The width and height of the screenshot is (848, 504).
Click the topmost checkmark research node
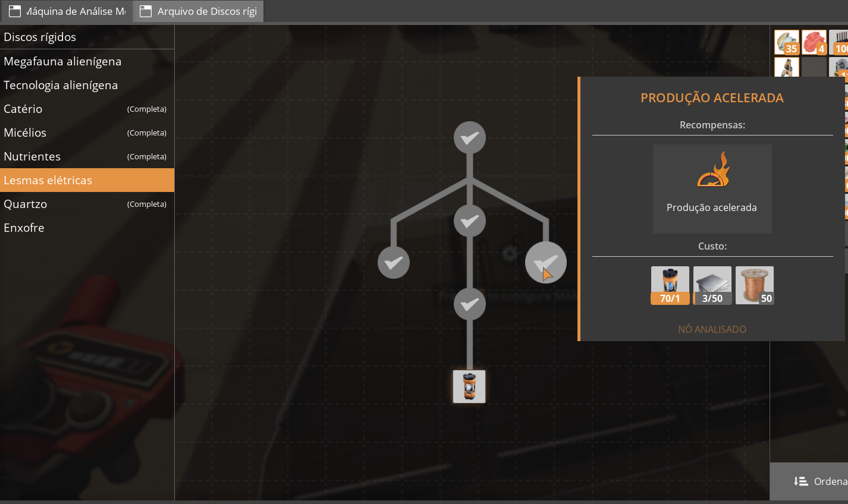pos(470,138)
